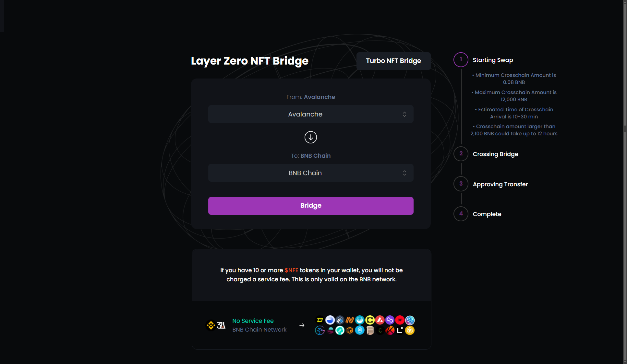Click the Starting Swap step title
This screenshot has width=627, height=364.
[493, 60]
